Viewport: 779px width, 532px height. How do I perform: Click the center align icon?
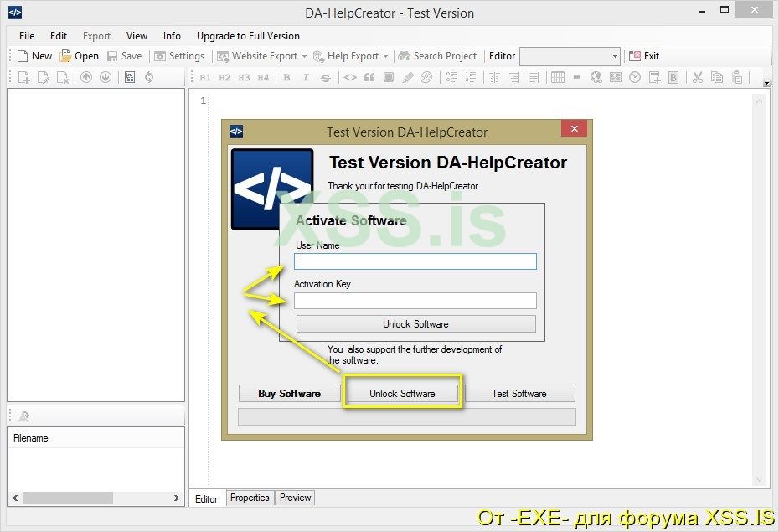(x=494, y=77)
